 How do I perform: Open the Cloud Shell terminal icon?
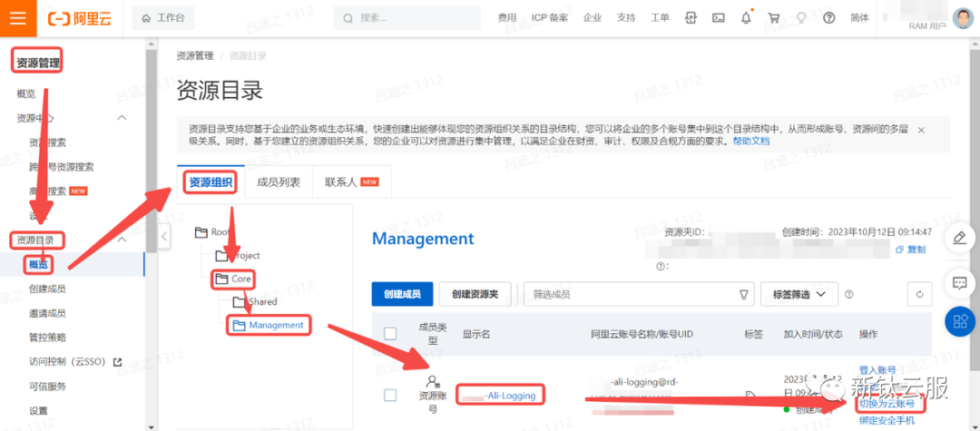[718, 18]
